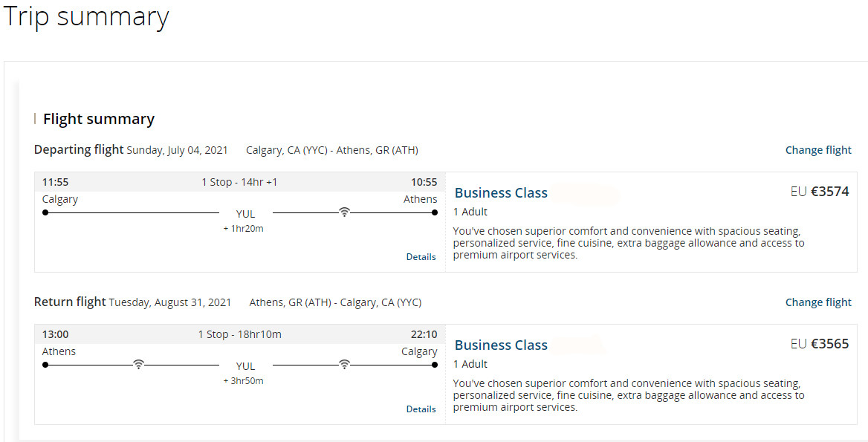Click second Wi-Fi icon near Calgary arrival
This screenshot has height=442, width=868.
[344, 364]
